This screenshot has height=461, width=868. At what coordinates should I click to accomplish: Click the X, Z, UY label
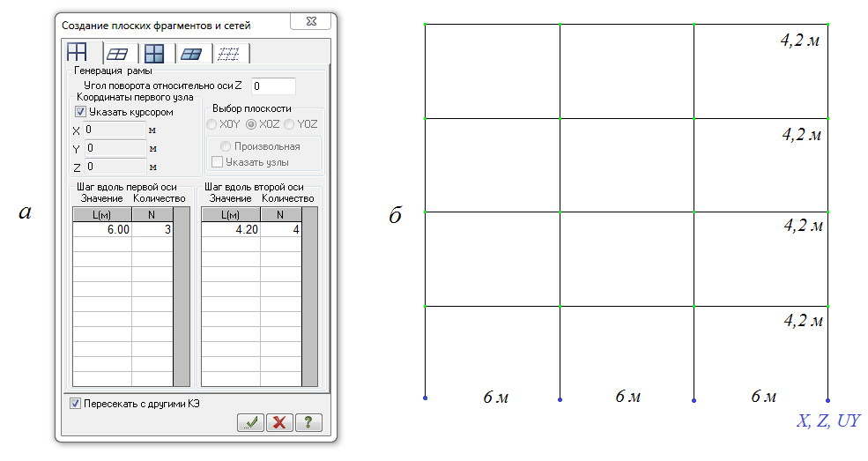coord(828,420)
